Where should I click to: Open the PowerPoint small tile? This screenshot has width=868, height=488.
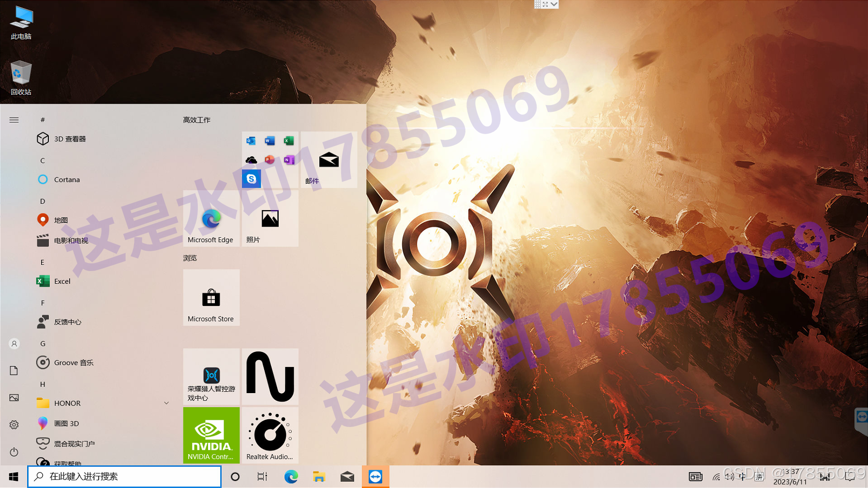coord(270,160)
